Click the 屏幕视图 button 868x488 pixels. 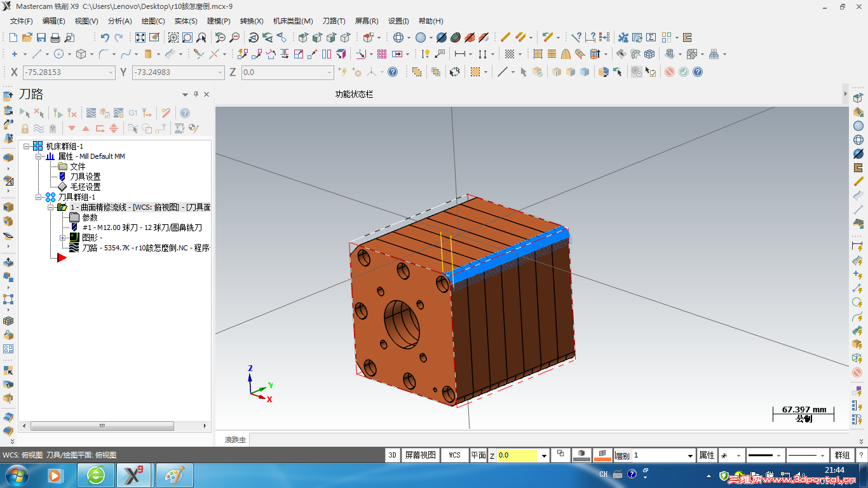(421, 455)
